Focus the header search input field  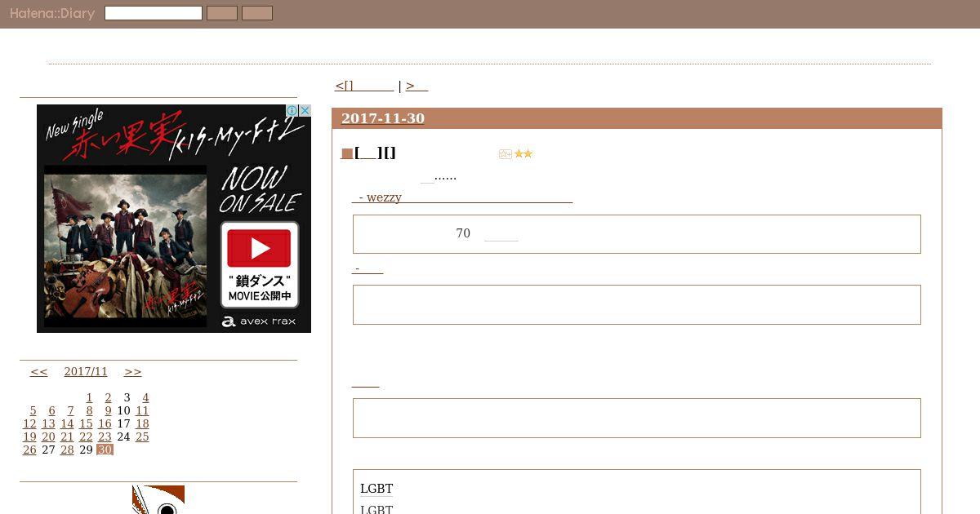coord(154,13)
